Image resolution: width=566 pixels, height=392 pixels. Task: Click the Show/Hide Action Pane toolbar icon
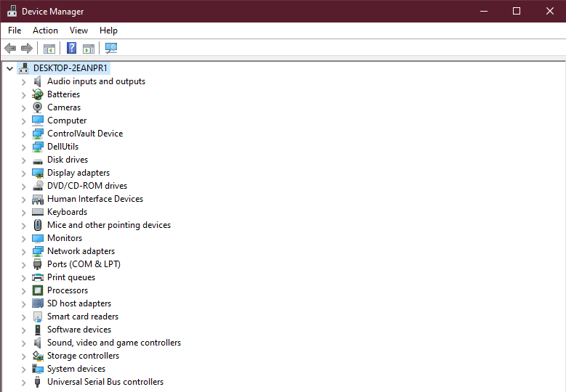click(x=89, y=49)
